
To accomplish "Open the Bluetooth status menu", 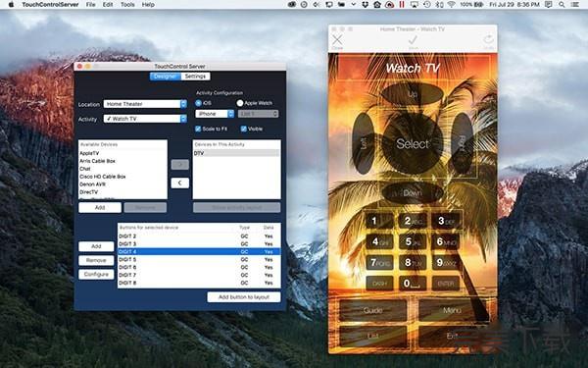I will click(x=439, y=5).
